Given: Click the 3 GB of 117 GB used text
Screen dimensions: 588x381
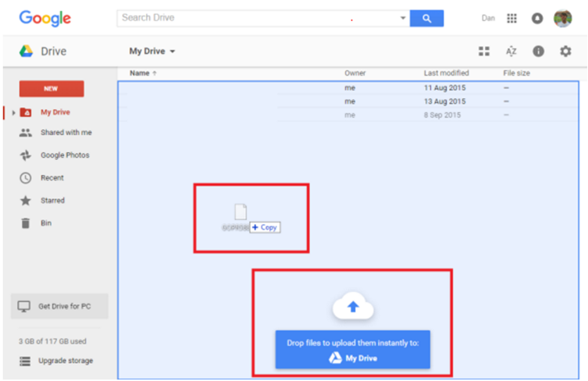Looking at the screenshot, I should [52, 341].
